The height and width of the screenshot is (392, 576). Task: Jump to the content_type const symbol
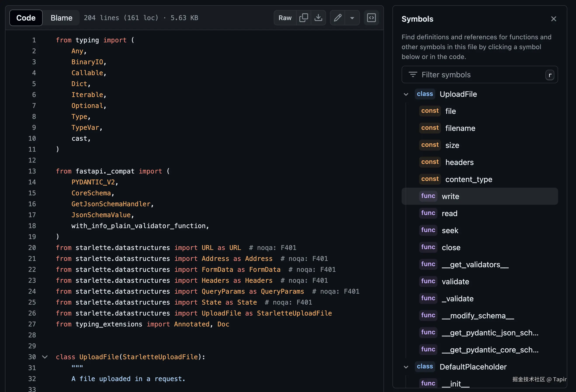pos(468,179)
